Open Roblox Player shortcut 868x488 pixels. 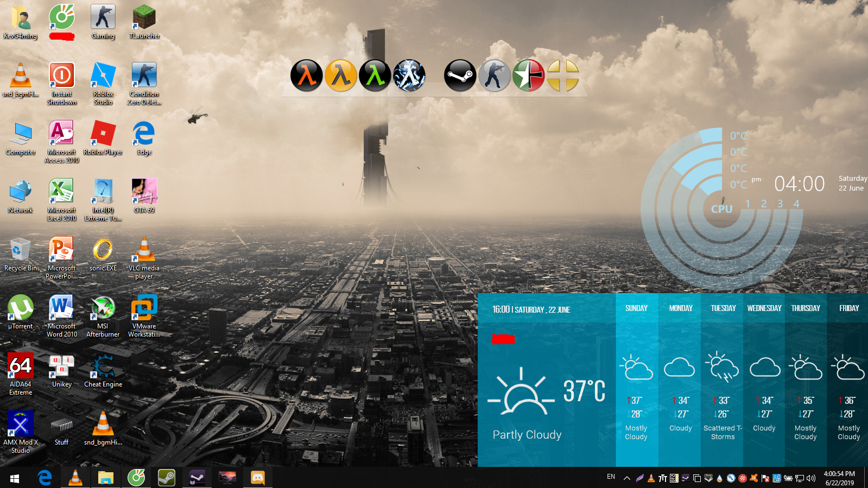pos(103,138)
